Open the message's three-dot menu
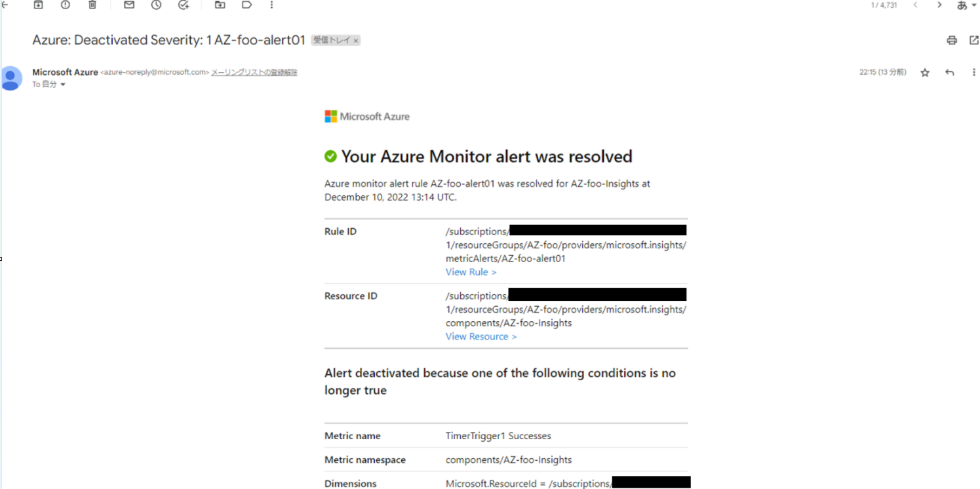The height and width of the screenshot is (489, 980). [x=974, y=72]
